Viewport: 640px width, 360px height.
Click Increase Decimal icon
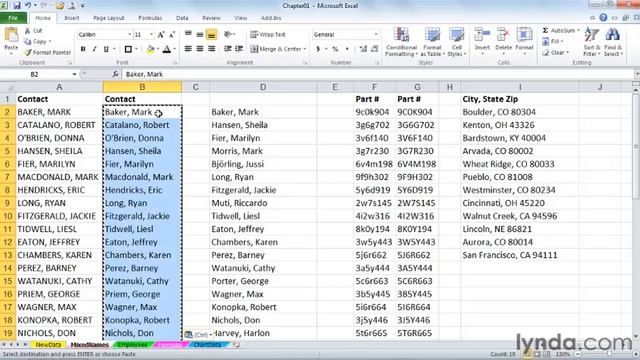click(363, 49)
